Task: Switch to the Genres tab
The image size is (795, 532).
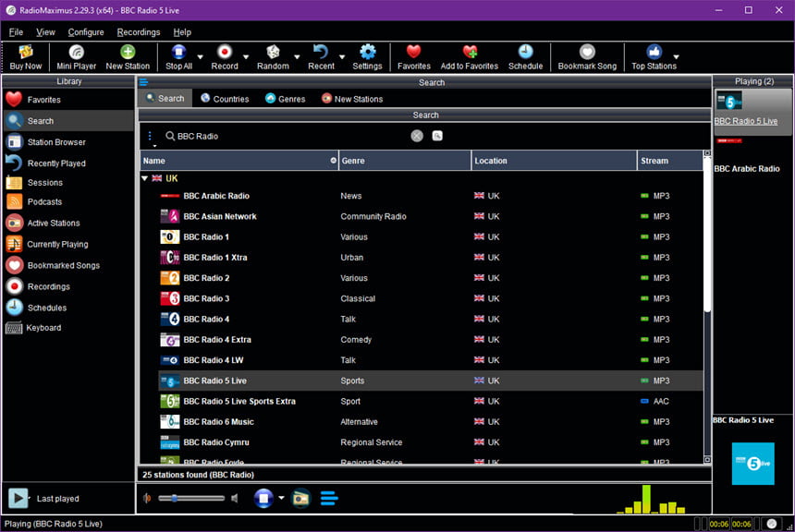Action: [286, 99]
